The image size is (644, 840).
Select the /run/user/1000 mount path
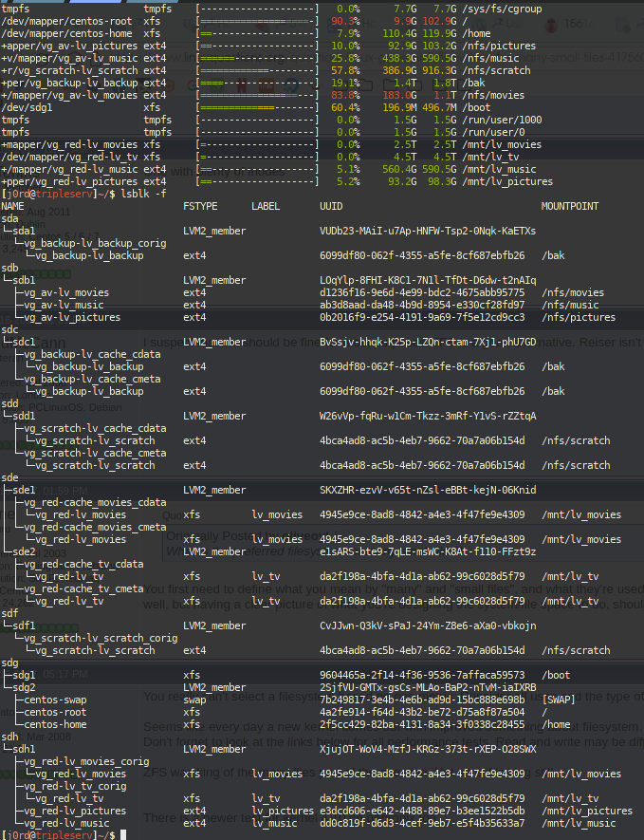click(x=502, y=120)
